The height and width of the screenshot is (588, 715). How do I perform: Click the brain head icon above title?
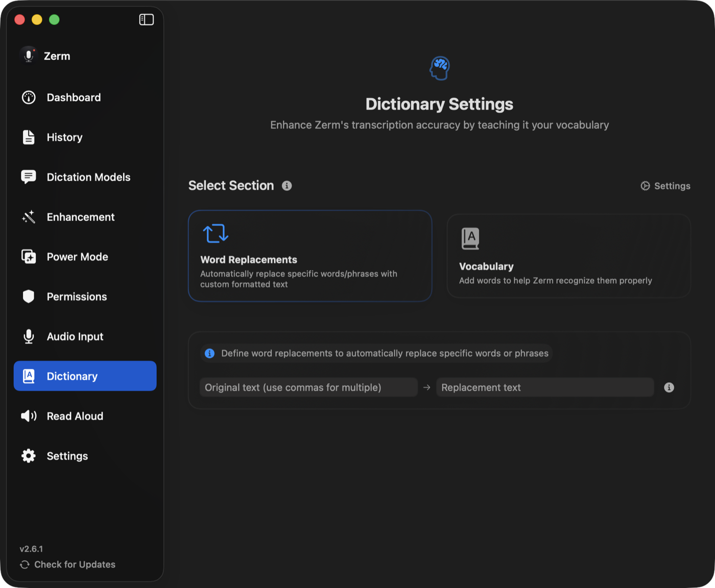440,68
